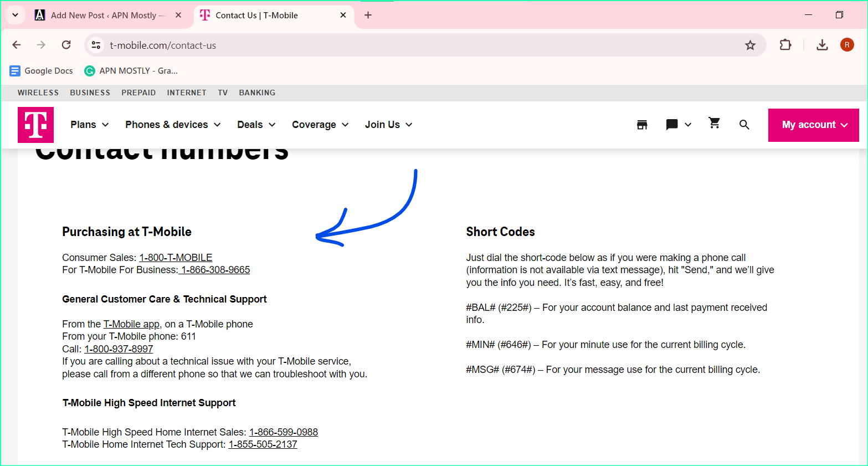Open the search icon
868x466 pixels.
[744, 125]
